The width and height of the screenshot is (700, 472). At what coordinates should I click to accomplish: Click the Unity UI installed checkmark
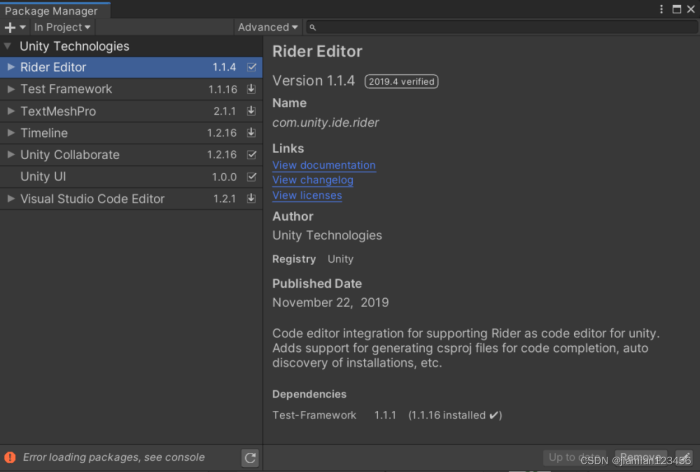(251, 177)
